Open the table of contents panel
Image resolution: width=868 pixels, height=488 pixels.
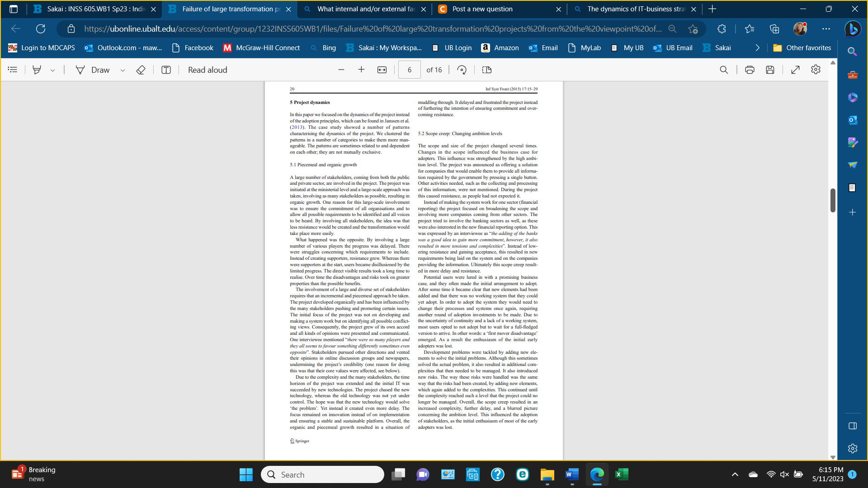(x=13, y=70)
